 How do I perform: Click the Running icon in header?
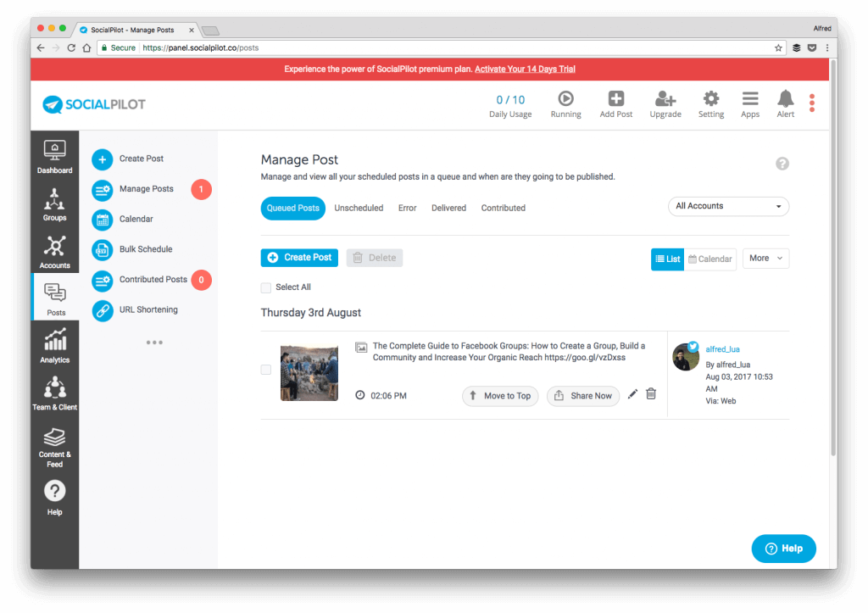point(565,104)
